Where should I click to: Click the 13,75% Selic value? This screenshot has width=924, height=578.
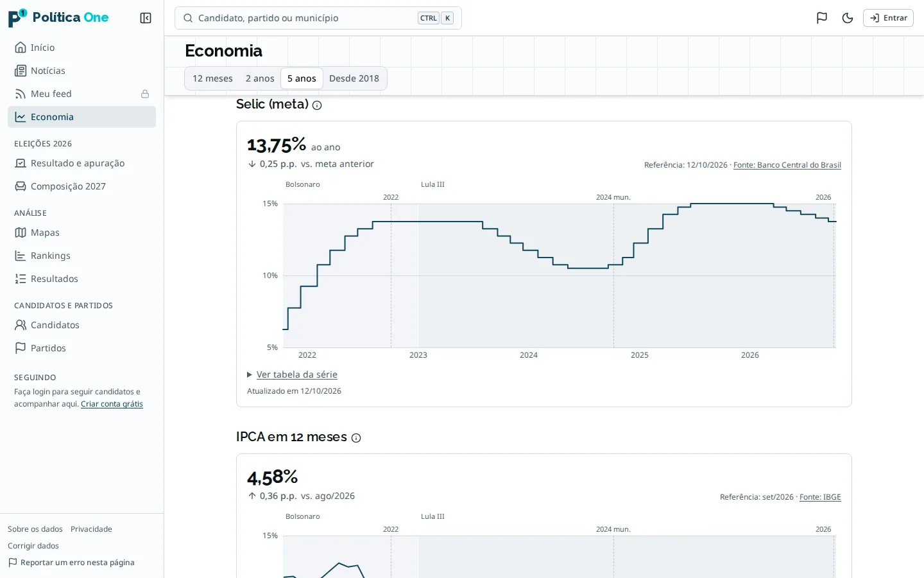[277, 145]
